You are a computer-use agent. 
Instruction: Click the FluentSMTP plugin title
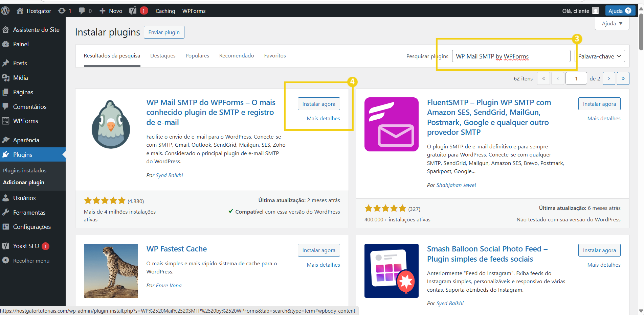pyautogui.click(x=489, y=117)
